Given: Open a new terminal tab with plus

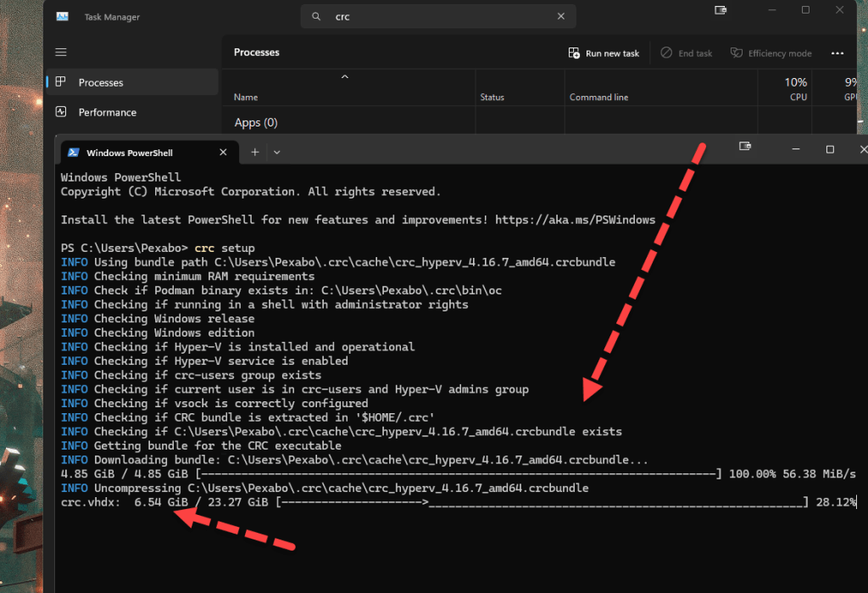Looking at the screenshot, I should (x=254, y=152).
